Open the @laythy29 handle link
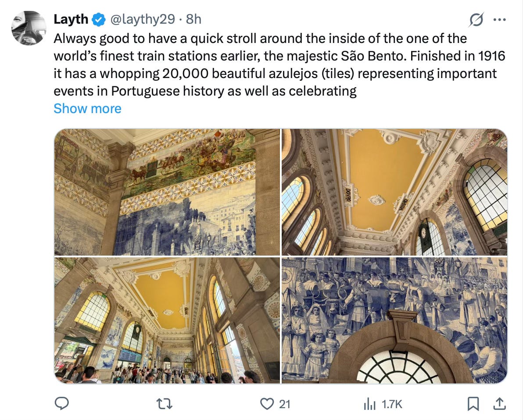 coord(143,19)
